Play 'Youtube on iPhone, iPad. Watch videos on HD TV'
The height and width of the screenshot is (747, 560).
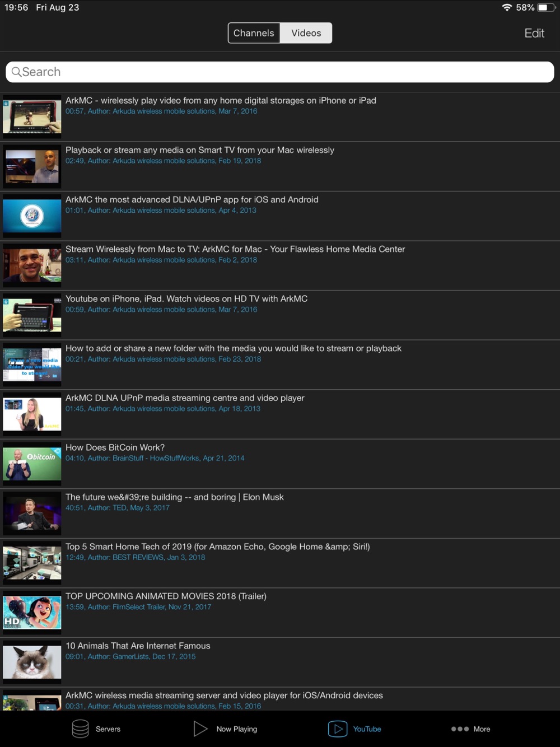pyautogui.click(x=186, y=298)
